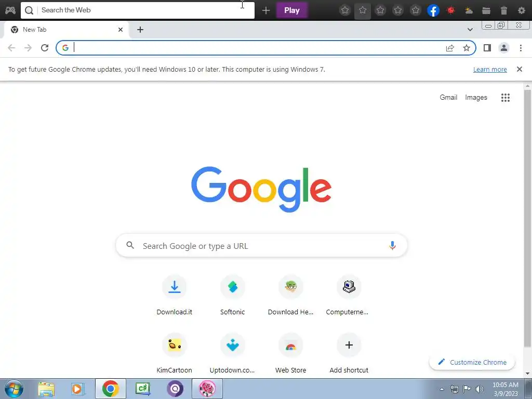This screenshot has width=532, height=399.
Task: Close the New Tab tab
Action: 121,30
